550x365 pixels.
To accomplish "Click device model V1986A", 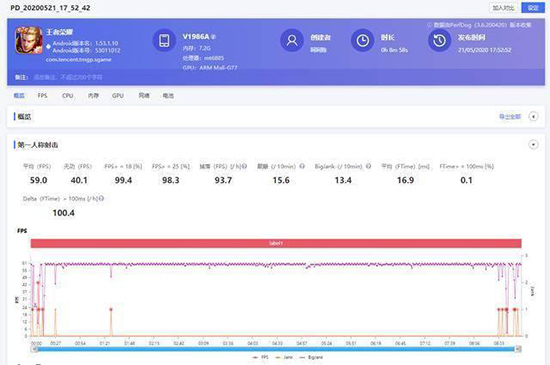I will [x=196, y=36].
